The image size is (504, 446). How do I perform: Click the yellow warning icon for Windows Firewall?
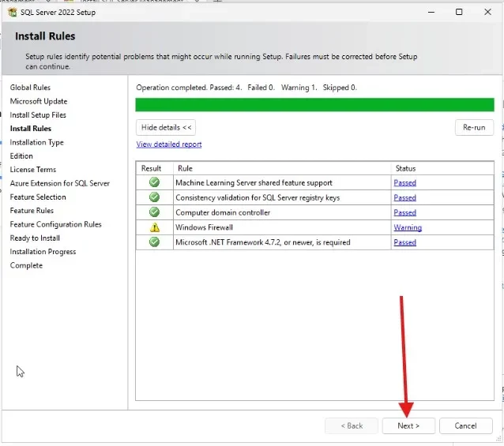click(155, 227)
